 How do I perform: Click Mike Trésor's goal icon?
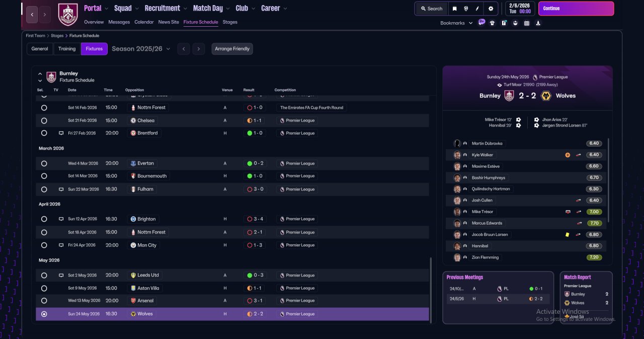pyautogui.click(x=568, y=212)
